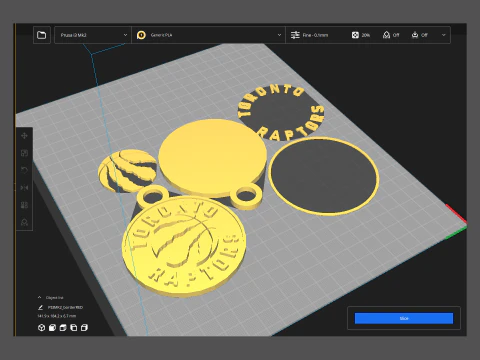
Task: Select the Rotate tool in left toolbar
Action: tap(24, 170)
